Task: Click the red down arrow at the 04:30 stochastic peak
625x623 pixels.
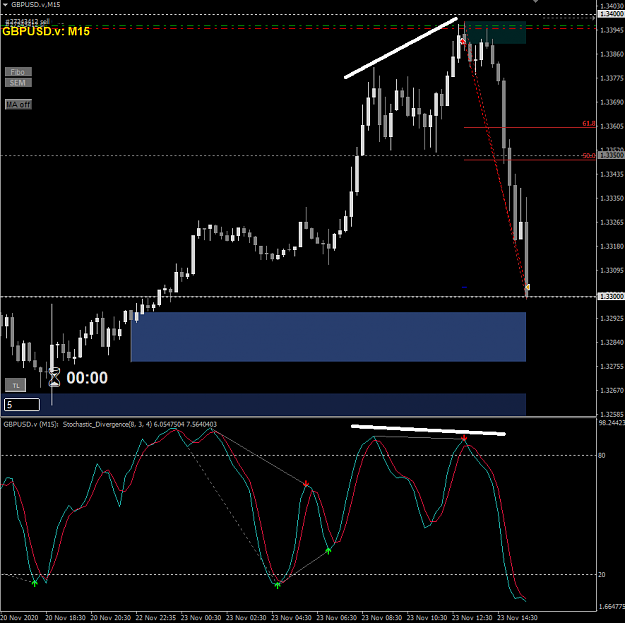Action: point(306,483)
